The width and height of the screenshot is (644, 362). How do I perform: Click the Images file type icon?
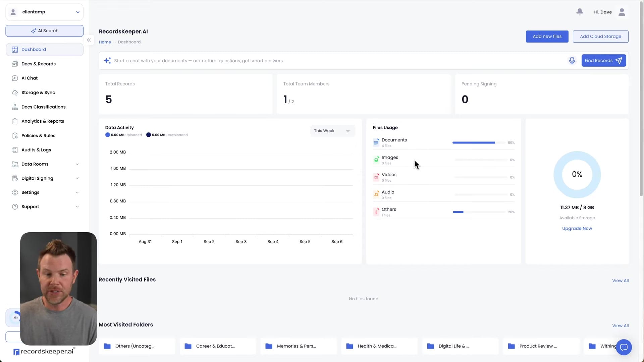pos(376,160)
